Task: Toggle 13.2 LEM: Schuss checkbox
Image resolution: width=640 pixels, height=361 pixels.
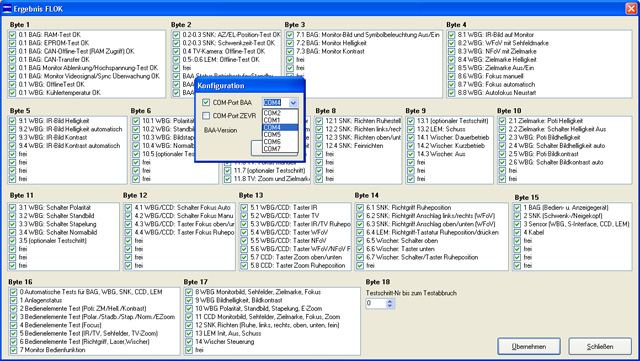Action: [411, 129]
